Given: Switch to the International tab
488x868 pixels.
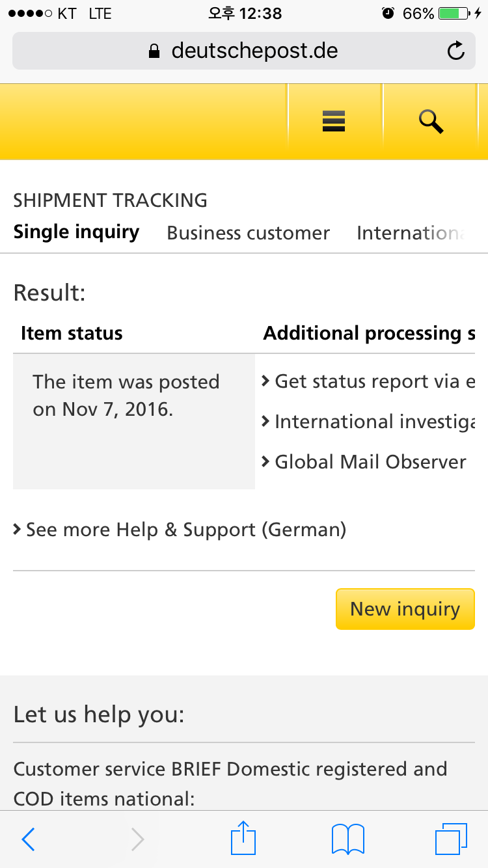Looking at the screenshot, I should click(411, 233).
